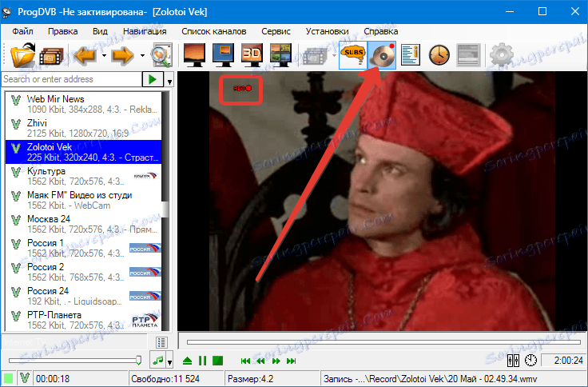Screen dimensions: 588x387
Task: Select the Россия 1 channel
Action: pos(84,248)
